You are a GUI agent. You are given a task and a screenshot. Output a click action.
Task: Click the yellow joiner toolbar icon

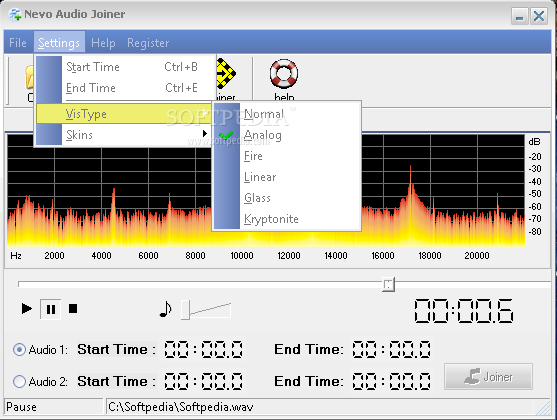pos(226,74)
